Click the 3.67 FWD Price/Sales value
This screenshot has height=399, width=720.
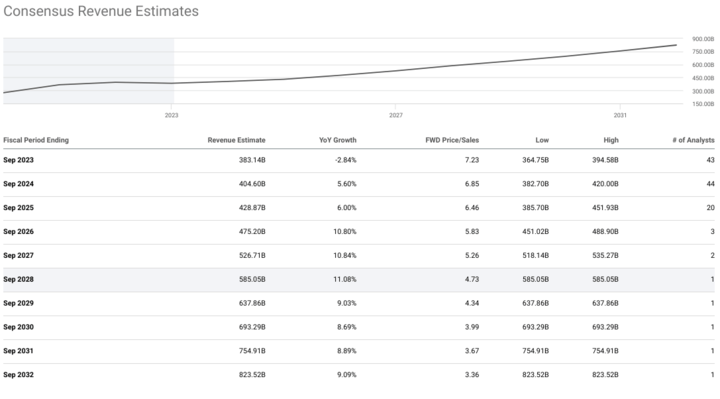pyautogui.click(x=472, y=351)
